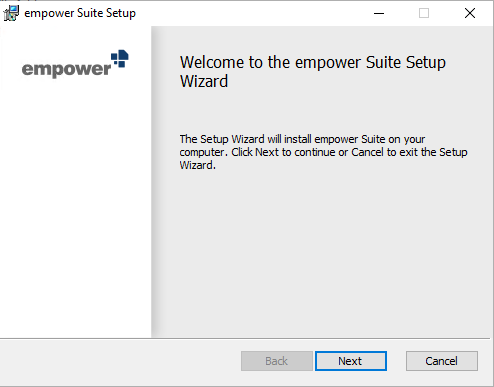Click the separator line above the buttons

tap(245, 338)
